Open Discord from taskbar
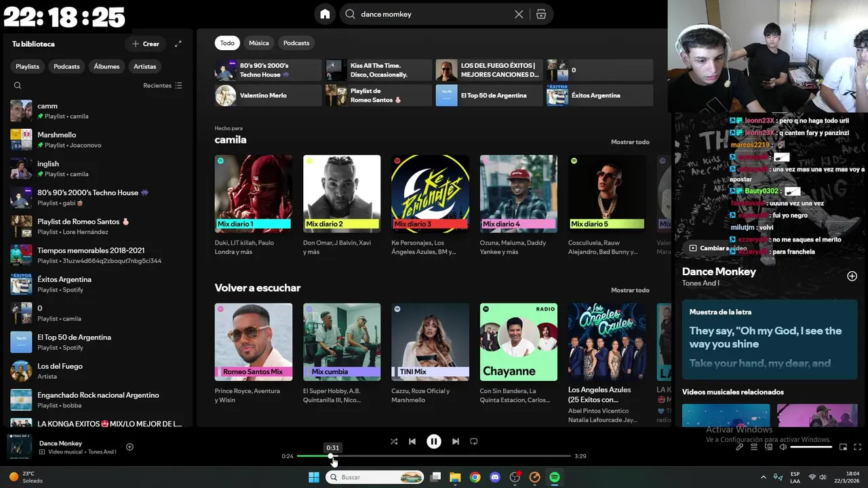The height and width of the screenshot is (488, 868). tap(494, 477)
